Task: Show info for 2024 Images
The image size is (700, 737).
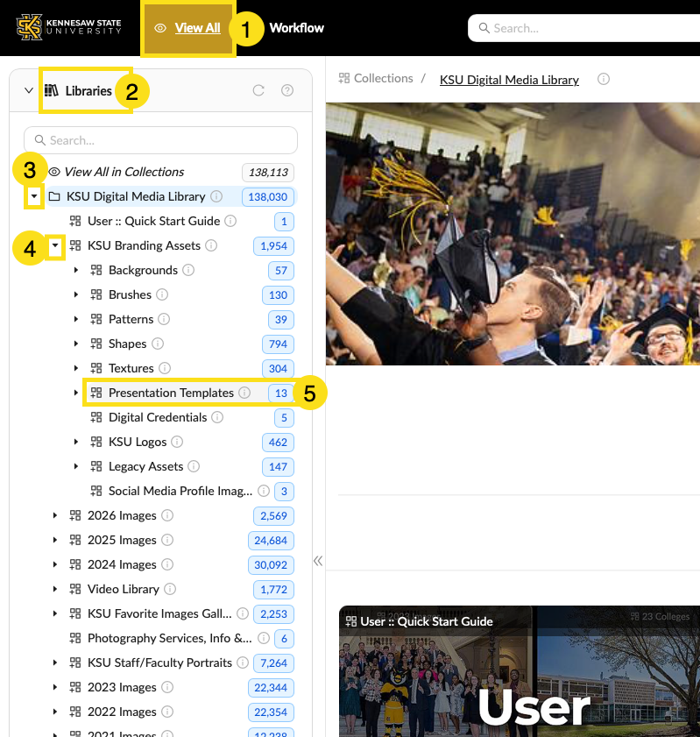Action: click(167, 564)
